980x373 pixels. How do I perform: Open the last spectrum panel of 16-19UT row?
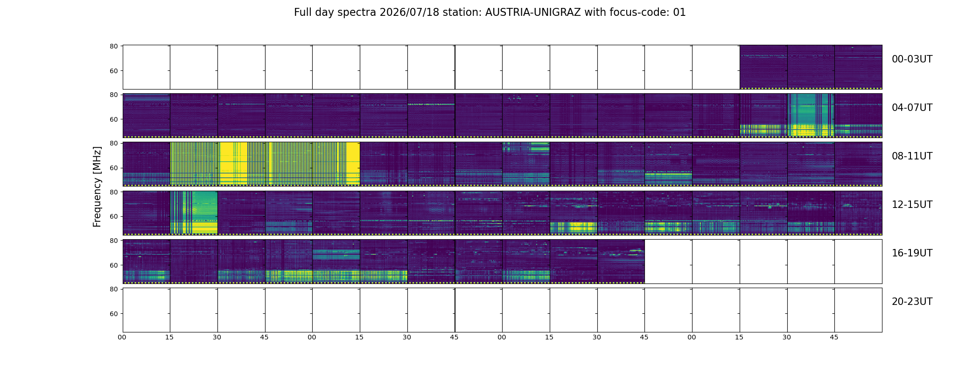(621, 261)
